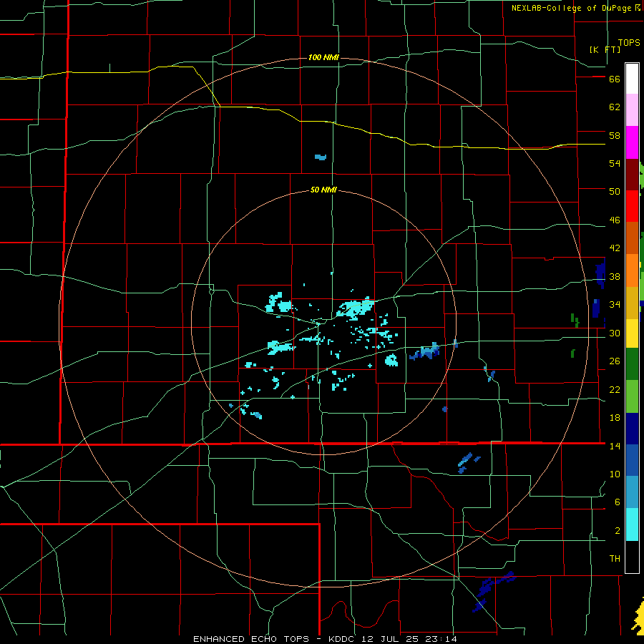
Task: Pick the gold legend swatch
Action: [x=632, y=303]
